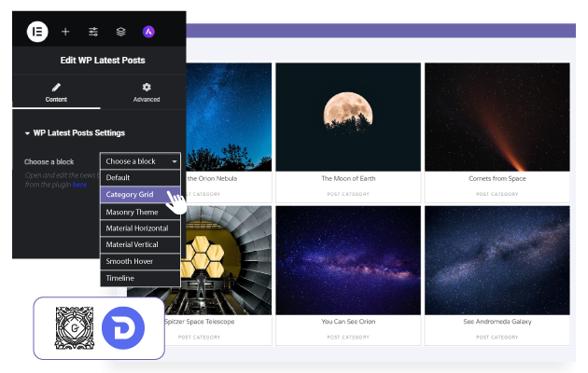Click the 'here' plugin link
Screen dimensions: 588x373
click(x=79, y=185)
